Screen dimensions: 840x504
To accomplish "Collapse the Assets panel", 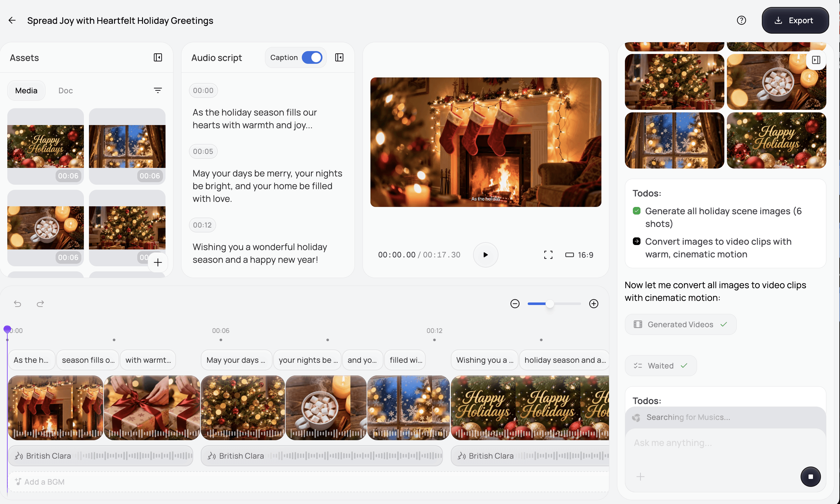I will click(158, 57).
